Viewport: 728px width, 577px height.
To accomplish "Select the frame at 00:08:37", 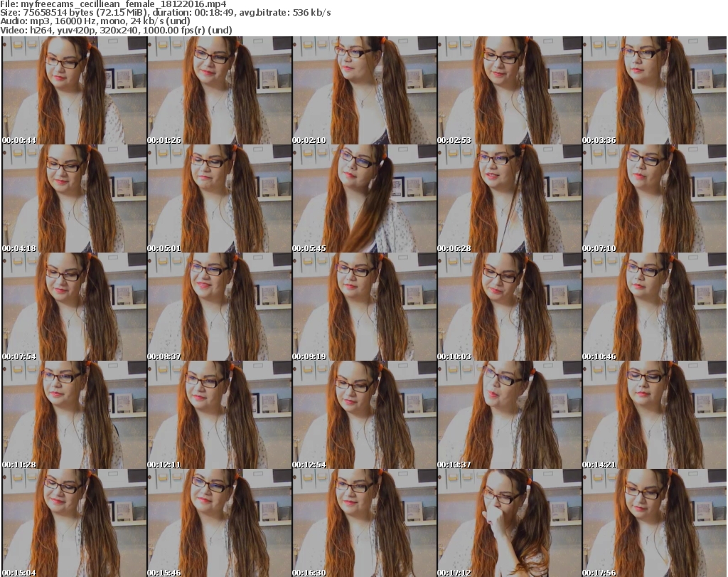I will (x=219, y=307).
